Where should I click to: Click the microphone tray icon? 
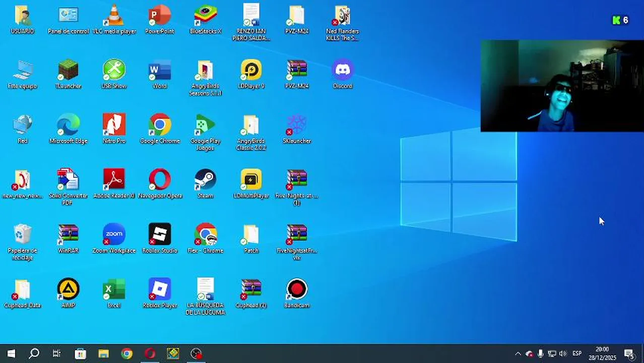coord(540,353)
